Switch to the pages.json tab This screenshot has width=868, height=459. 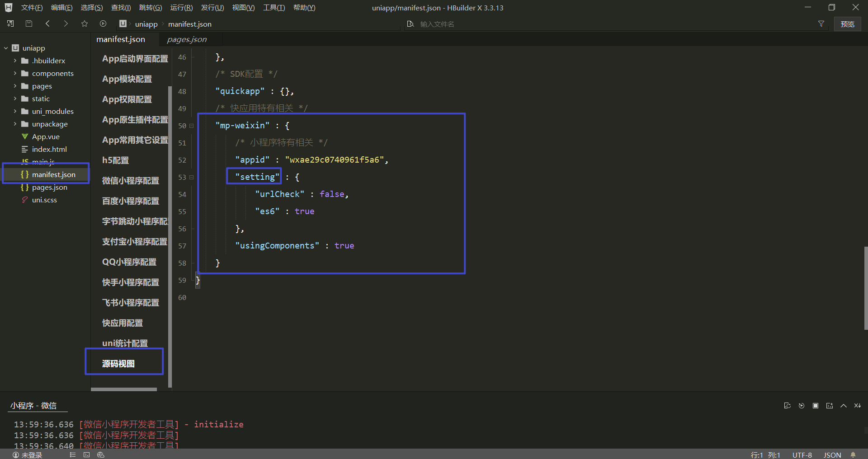point(187,39)
